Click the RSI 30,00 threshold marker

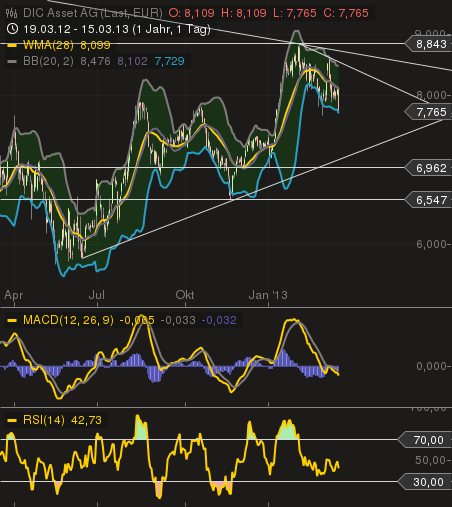coord(426,482)
